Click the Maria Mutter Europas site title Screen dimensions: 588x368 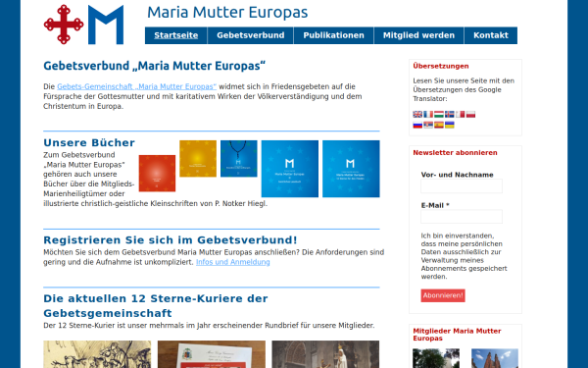[x=227, y=13]
